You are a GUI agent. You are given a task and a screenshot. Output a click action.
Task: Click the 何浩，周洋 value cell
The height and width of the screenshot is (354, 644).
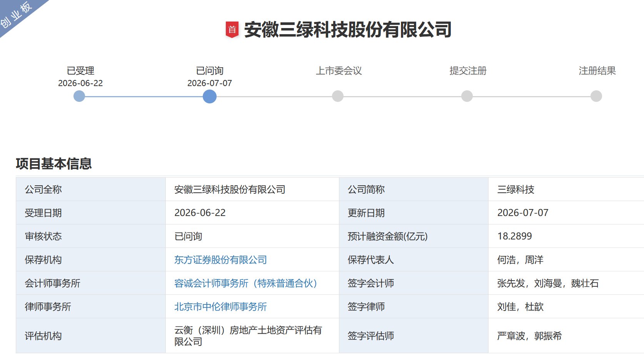pos(566,259)
